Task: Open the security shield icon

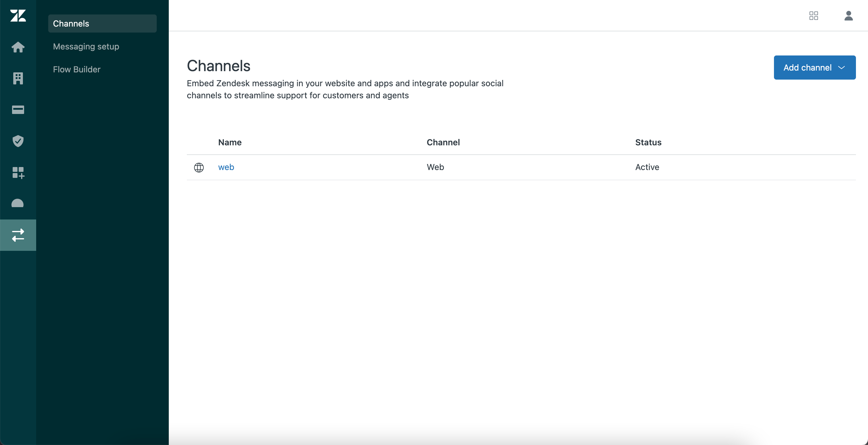Action: point(18,141)
